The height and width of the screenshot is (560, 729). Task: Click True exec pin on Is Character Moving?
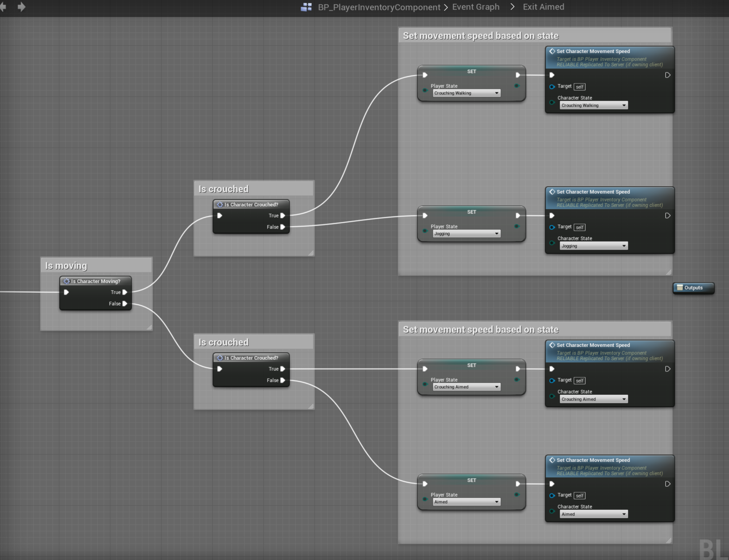point(125,292)
